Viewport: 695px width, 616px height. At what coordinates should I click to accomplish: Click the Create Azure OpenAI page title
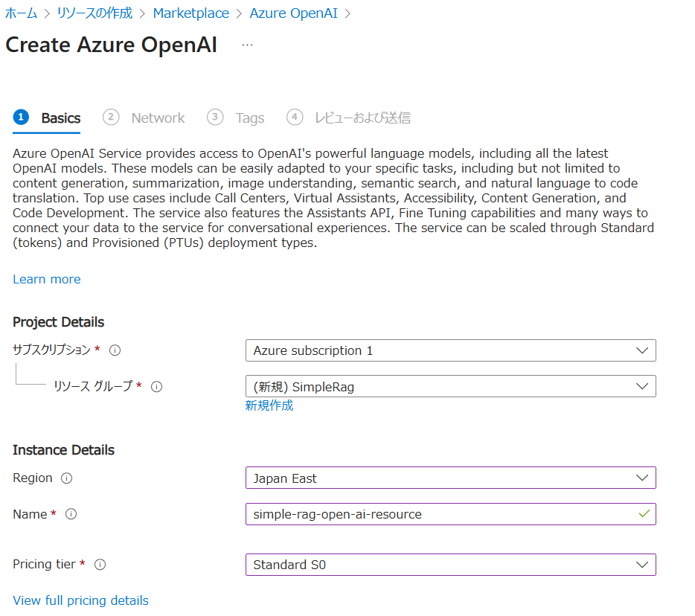[112, 45]
